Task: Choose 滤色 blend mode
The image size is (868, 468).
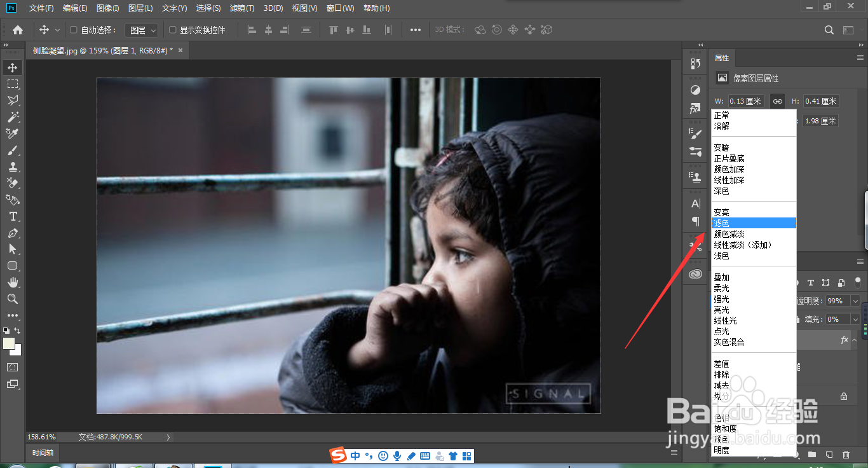Action: (x=754, y=223)
